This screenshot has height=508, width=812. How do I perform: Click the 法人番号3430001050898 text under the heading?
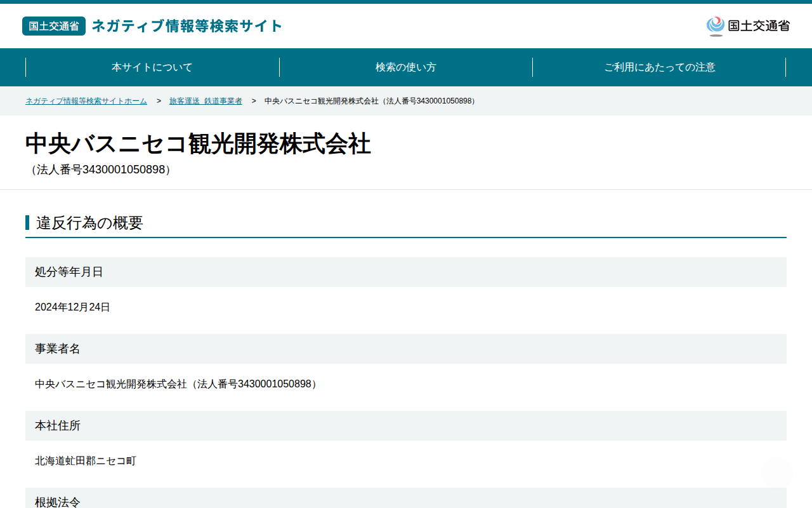click(x=101, y=170)
